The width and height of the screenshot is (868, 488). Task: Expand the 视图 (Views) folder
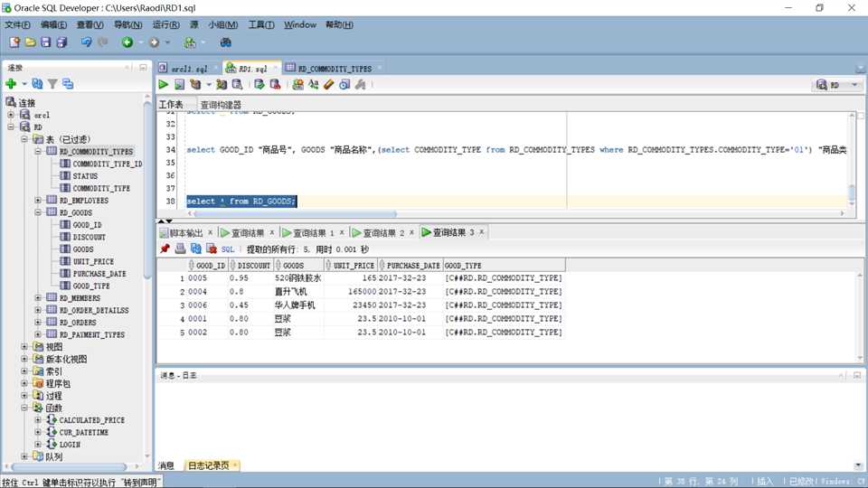[24, 346]
